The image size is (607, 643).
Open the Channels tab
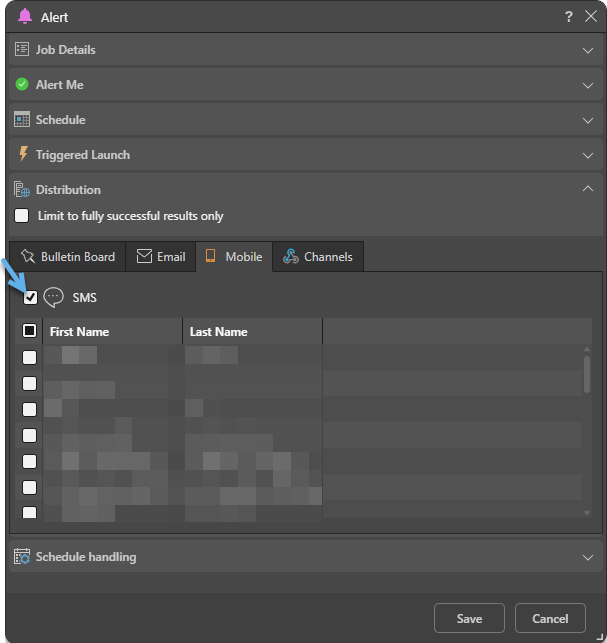(x=318, y=257)
